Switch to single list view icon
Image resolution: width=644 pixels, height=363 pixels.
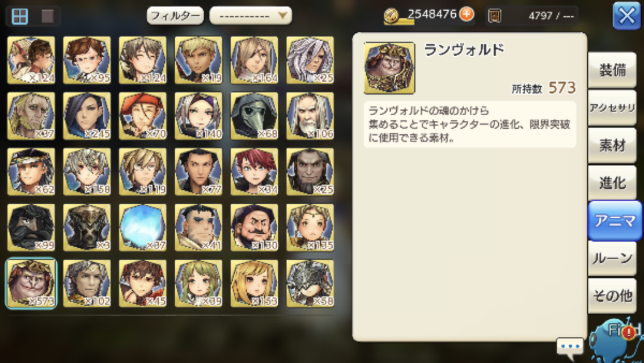pyautogui.click(x=48, y=16)
